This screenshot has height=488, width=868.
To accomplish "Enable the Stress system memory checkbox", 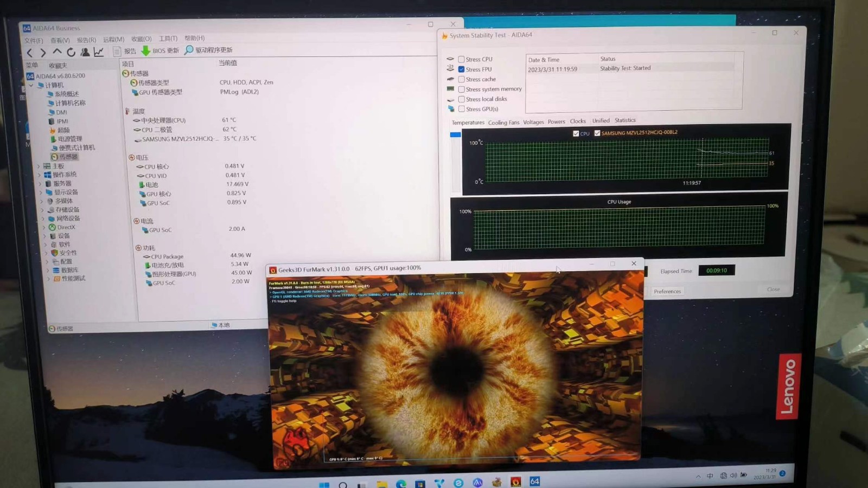I will coord(461,89).
